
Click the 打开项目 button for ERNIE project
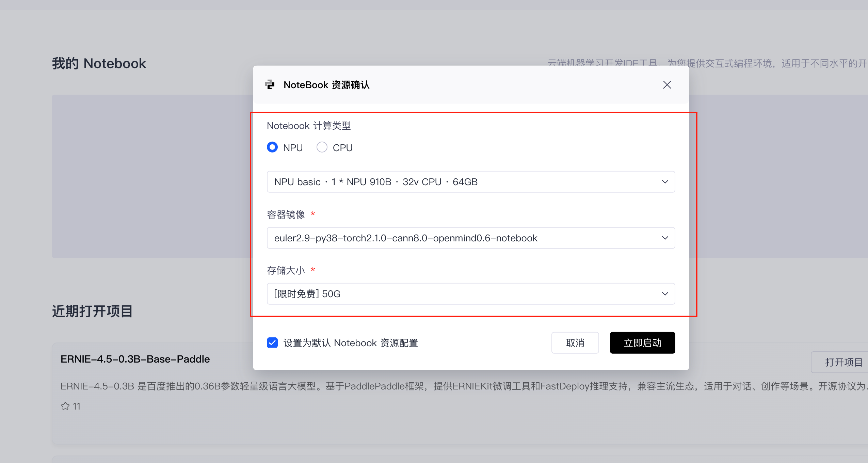843,362
